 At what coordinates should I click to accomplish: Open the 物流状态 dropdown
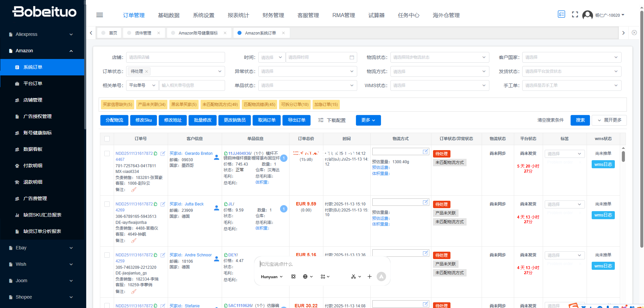point(439,57)
